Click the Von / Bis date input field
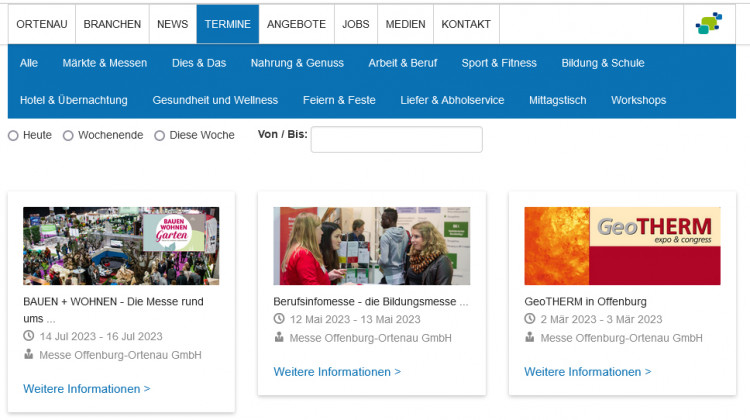750x420 pixels. pos(396,140)
